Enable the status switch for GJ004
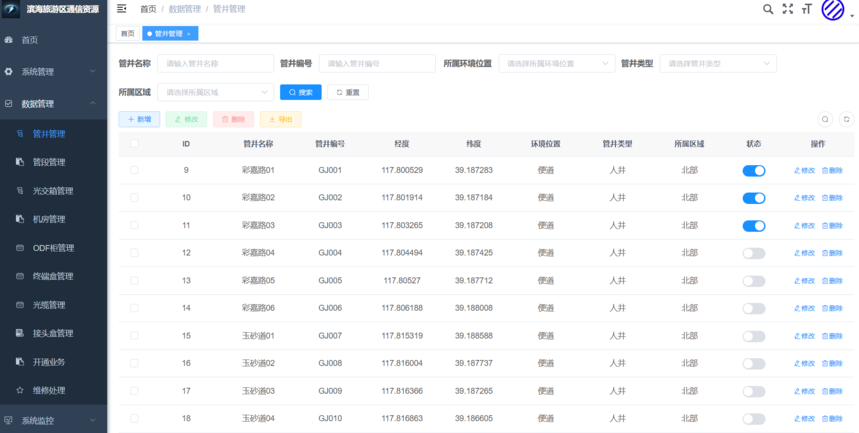 pos(754,254)
